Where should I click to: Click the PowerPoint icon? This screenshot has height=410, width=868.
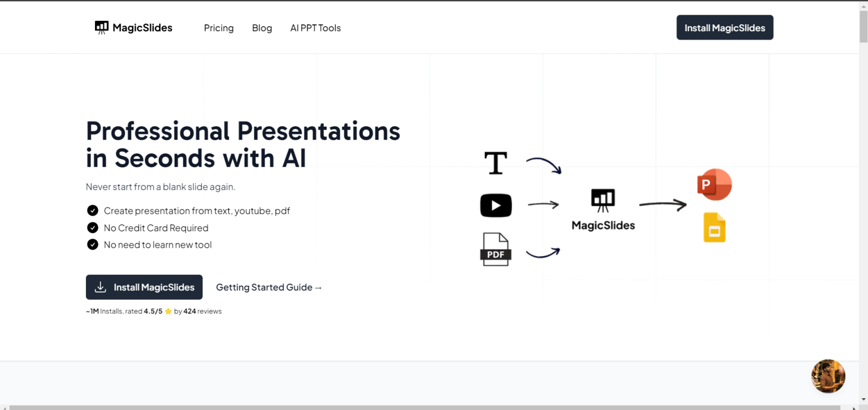click(714, 184)
